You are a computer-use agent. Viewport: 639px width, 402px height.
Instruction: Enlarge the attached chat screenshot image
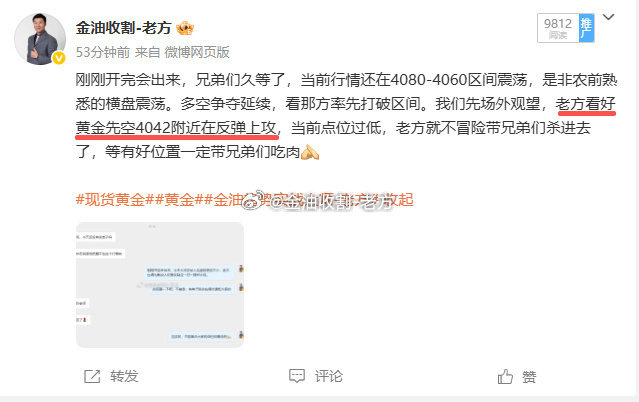(x=160, y=285)
